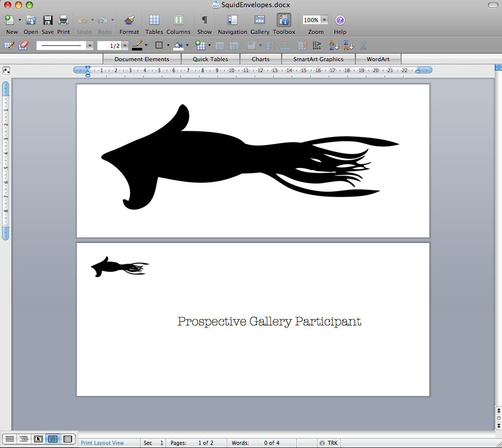Open Help with the purple question icon
The width and height of the screenshot is (502, 448).
(340, 20)
